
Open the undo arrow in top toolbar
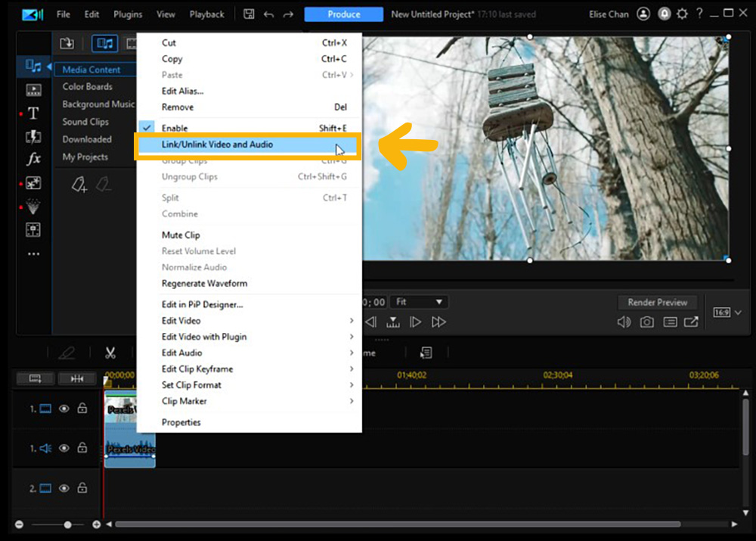pyautogui.click(x=269, y=14)
